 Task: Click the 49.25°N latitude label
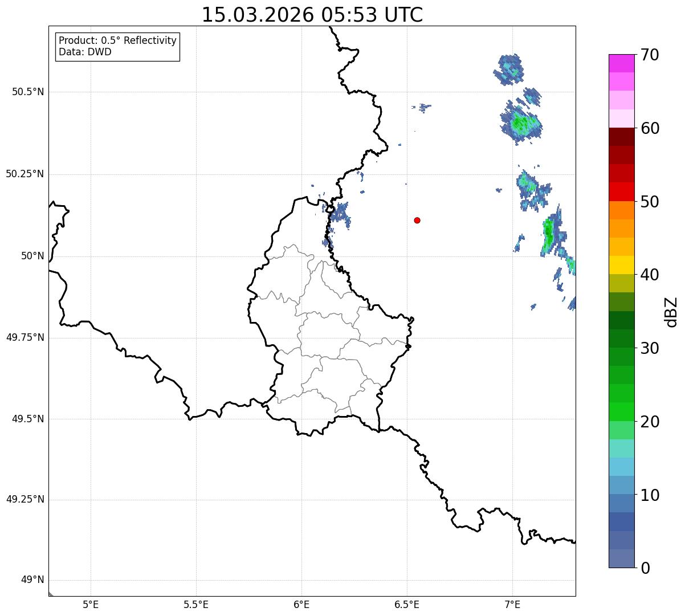coord(25,499)
